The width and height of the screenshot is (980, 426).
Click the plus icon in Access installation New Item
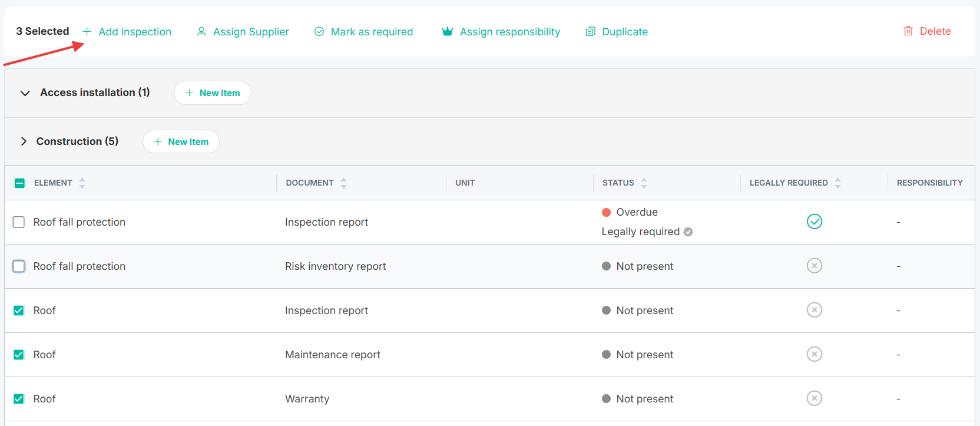(x=189, y=93)
